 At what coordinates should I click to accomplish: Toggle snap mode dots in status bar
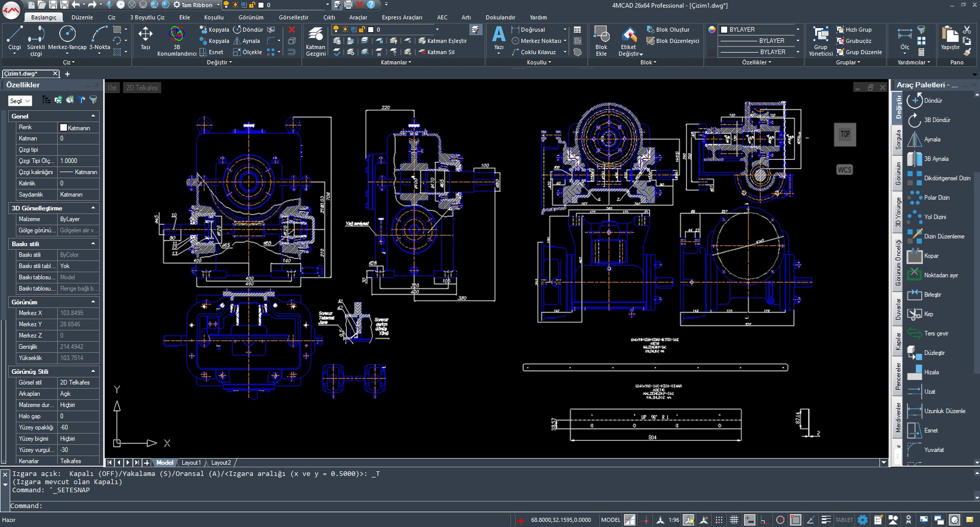click(719, 520)
